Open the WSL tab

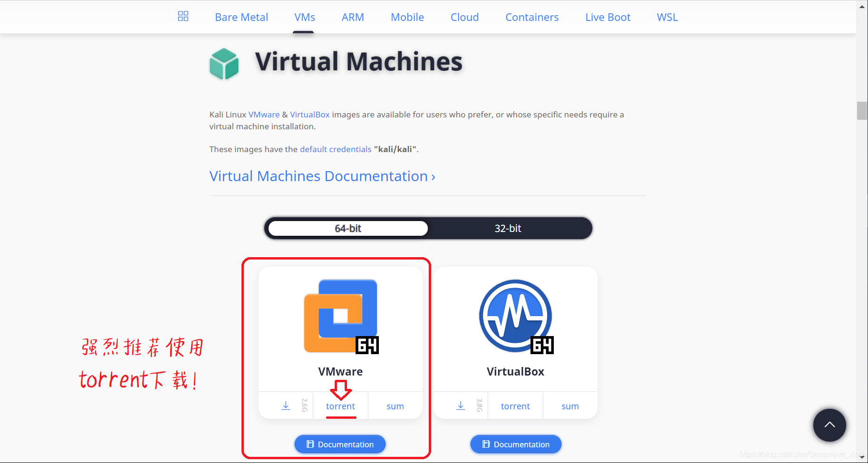(667, 17)
